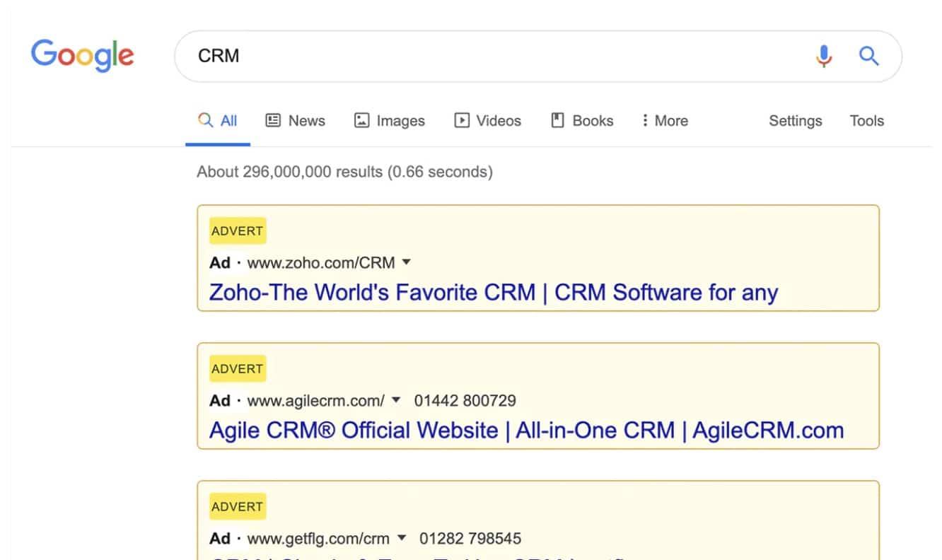This screenshot has height=560, width=942.
Task: Click the www.agilecrm.com displayed URL
Action: coord(315,399)
